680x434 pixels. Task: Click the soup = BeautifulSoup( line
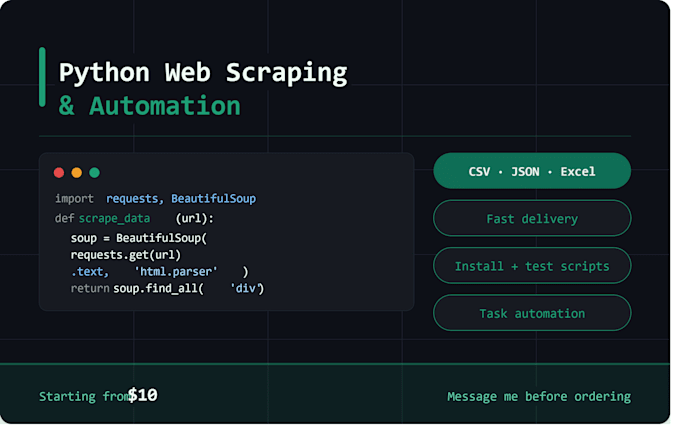(x=139, y=238)
